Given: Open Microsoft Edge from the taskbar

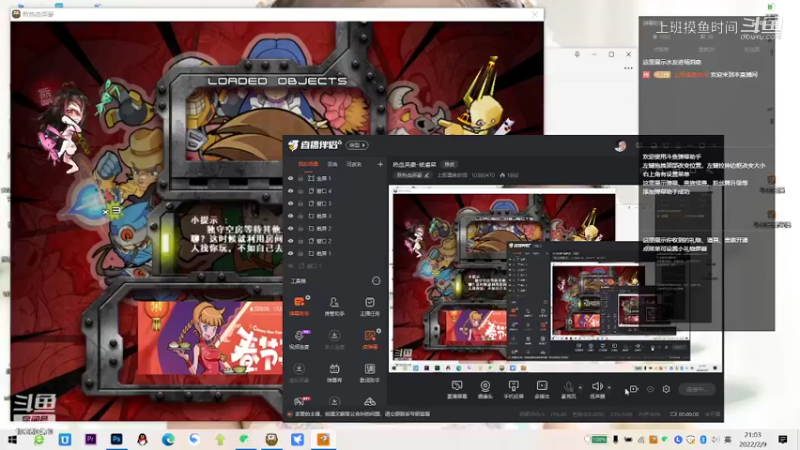Looking at the screenshot, I should click(x=168, y=439).
